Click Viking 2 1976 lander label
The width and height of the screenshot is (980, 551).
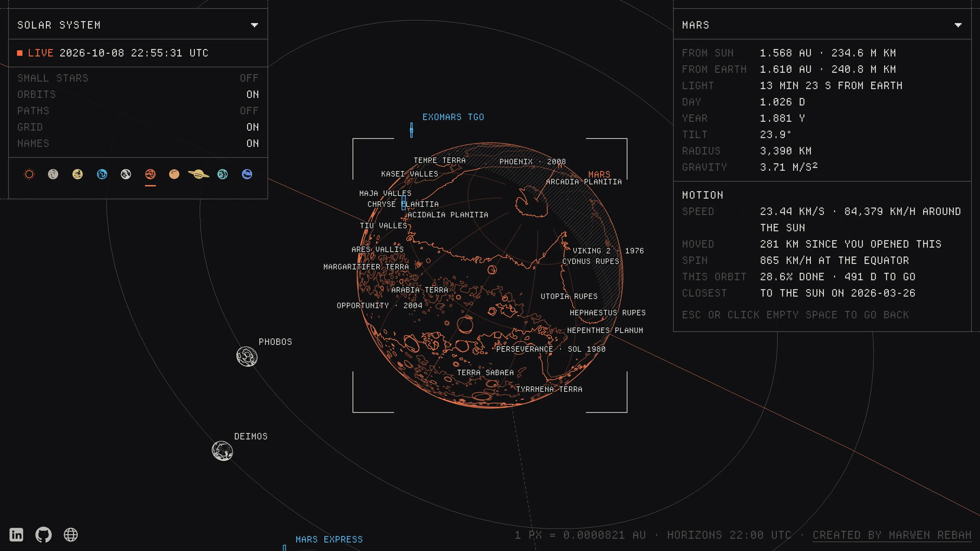pos(608,251)
